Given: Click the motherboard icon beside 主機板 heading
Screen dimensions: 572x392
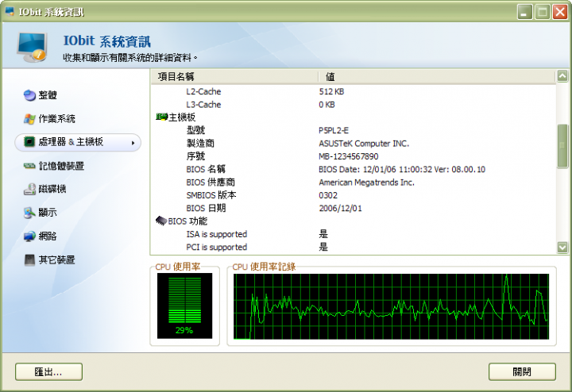Looking at the screenshot, I should pos(161,117).
